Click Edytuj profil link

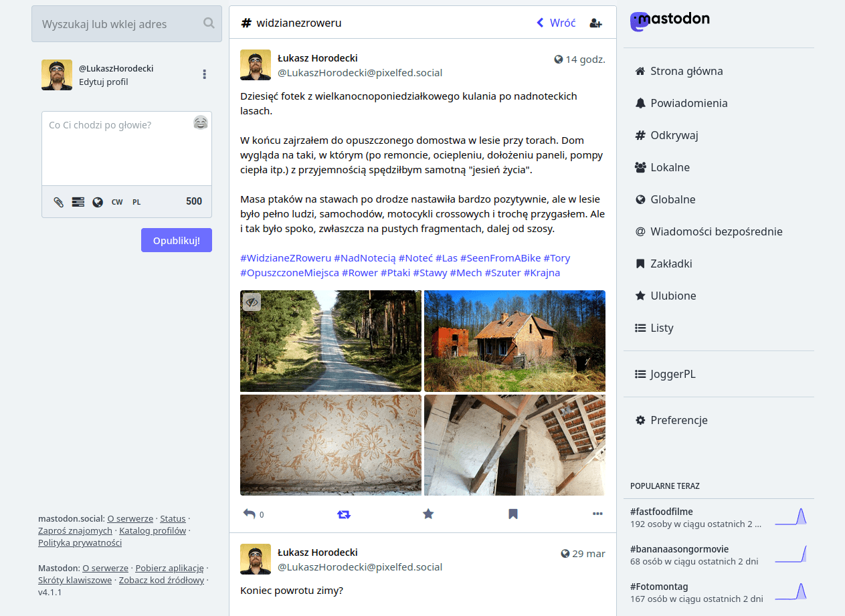point(103,82)
